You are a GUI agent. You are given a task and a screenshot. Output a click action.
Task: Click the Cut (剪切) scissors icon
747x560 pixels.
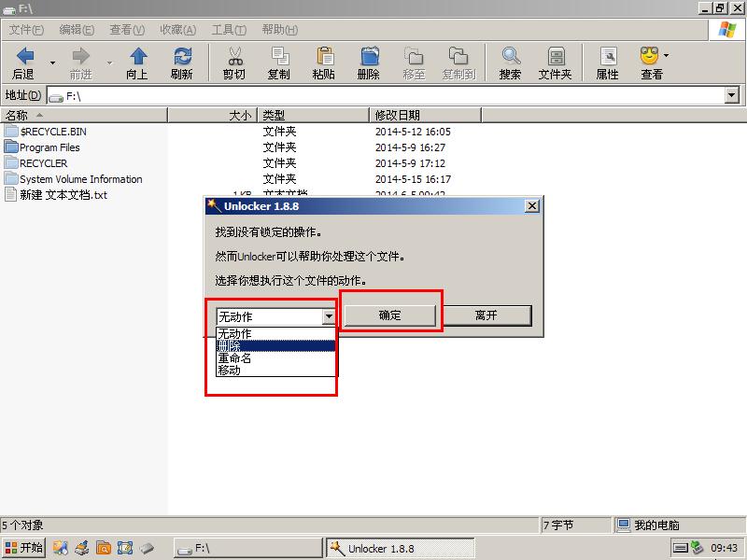(235, 56)
